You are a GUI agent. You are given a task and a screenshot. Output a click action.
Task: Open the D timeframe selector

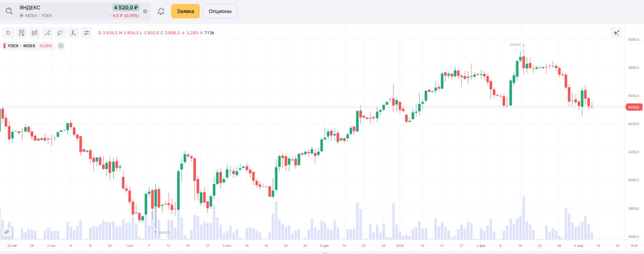[9, 33]
